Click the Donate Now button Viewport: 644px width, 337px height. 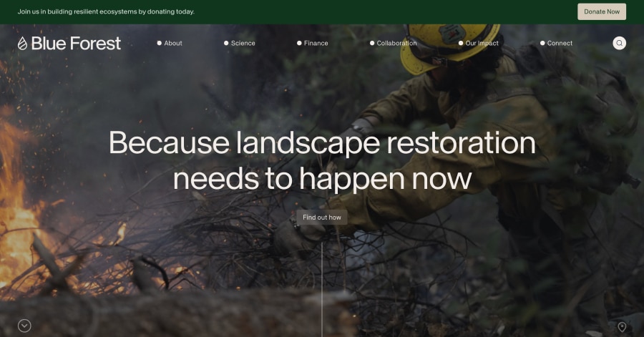click(x=602, y=11)
